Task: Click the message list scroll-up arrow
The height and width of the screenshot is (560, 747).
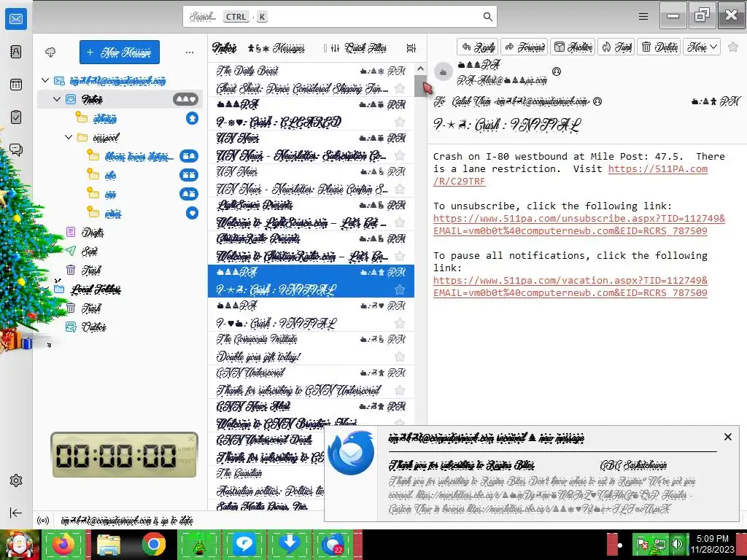Action: pos(420,69)
